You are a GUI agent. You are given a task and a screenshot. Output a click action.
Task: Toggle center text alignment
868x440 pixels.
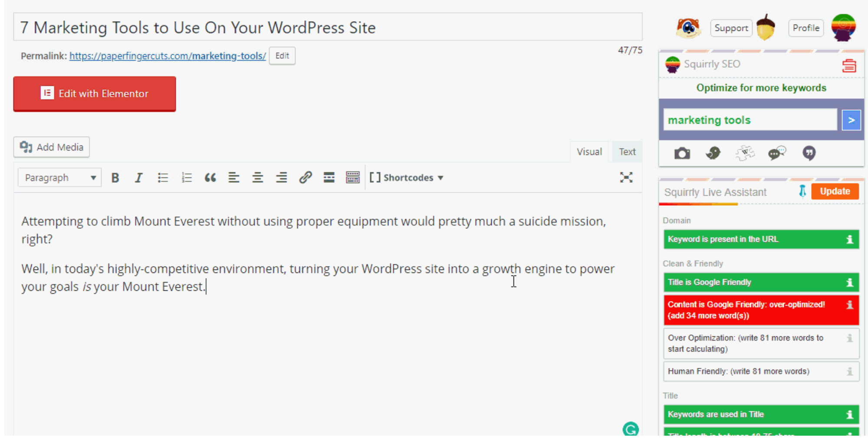258,177
